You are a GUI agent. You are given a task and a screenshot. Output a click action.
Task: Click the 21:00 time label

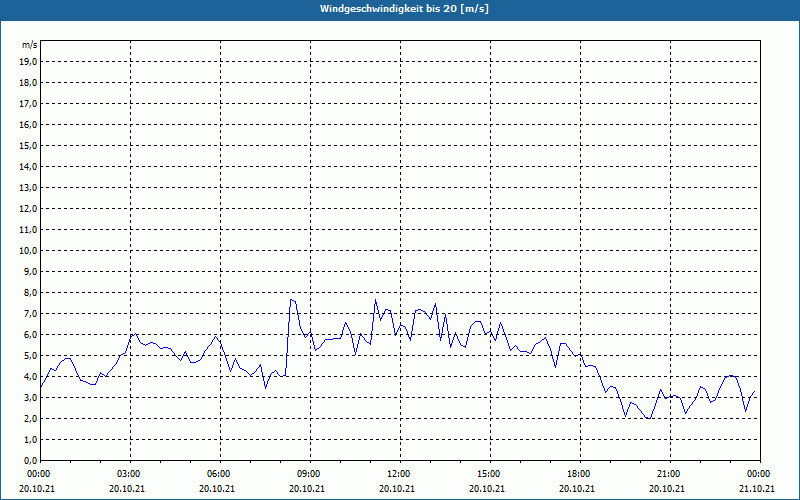(670, 474)
